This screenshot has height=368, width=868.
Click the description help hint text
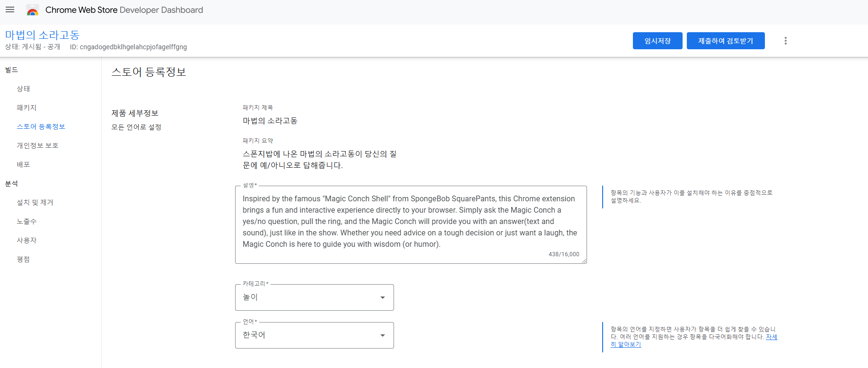691,197
